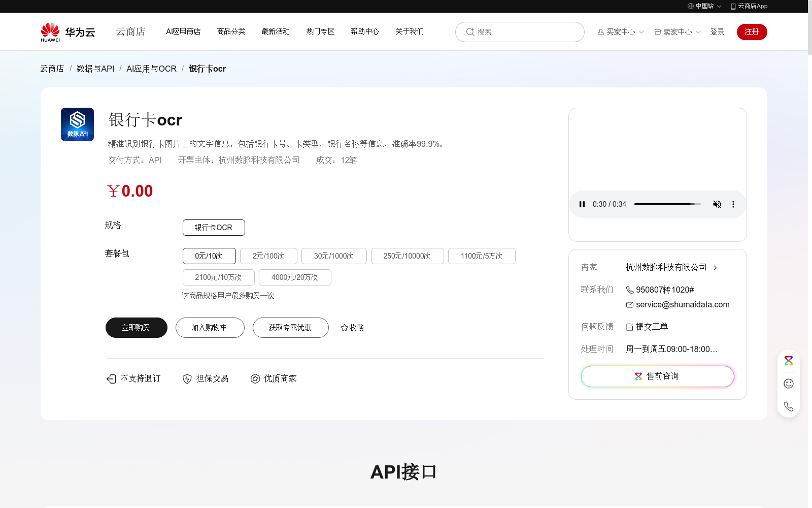812x508 pixels.
Task: Click the 注册 button
Action: point(752,32)
